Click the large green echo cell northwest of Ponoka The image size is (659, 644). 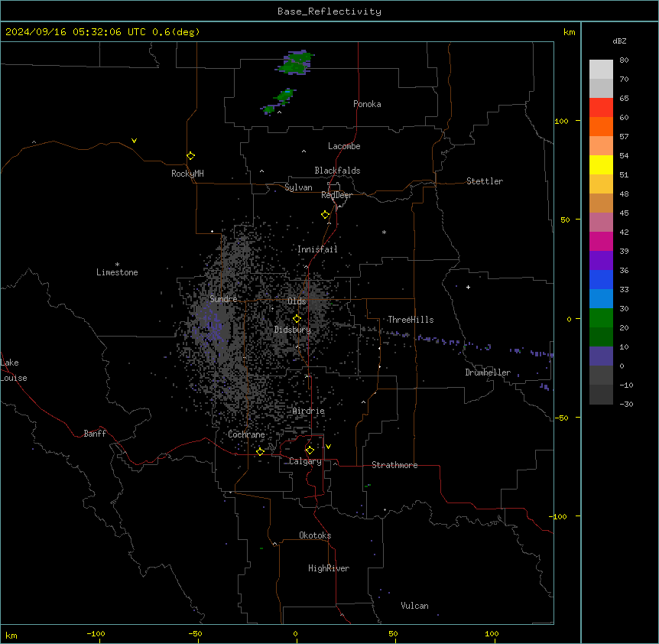pyautogui.click(x=297, y=63)
